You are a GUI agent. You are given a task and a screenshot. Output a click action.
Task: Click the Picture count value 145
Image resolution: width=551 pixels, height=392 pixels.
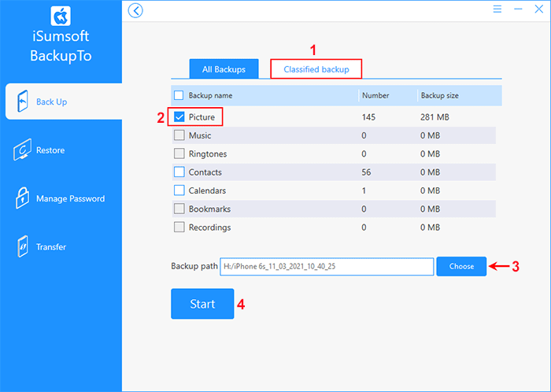click(x=368, y=117)
